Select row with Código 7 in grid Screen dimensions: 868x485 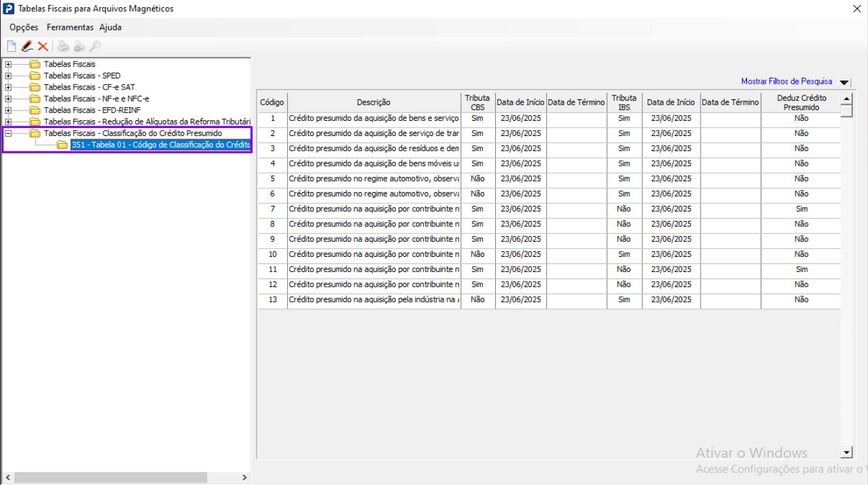[373, 209]
